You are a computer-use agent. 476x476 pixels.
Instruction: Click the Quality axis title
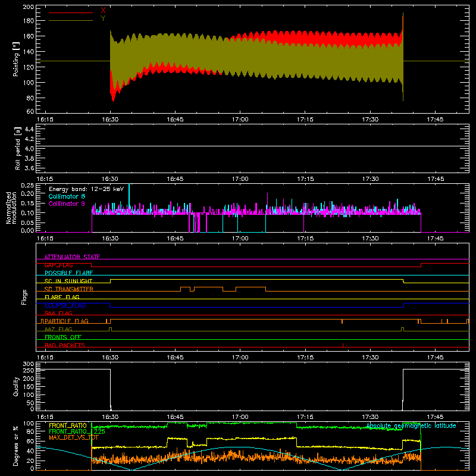(16, 386)
